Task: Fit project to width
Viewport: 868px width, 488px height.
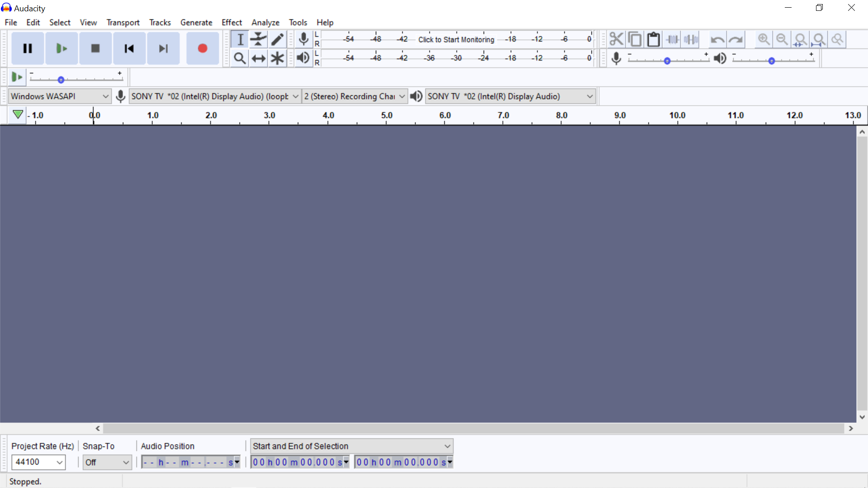Action: pos(819,39)
